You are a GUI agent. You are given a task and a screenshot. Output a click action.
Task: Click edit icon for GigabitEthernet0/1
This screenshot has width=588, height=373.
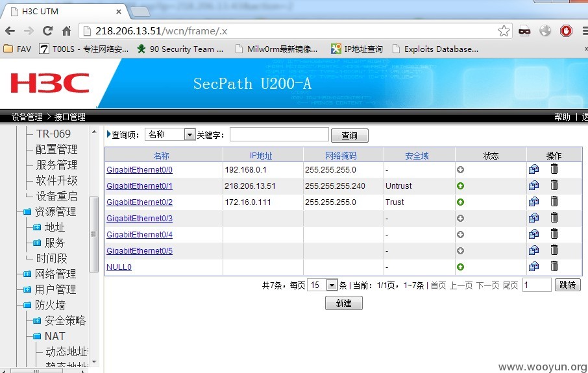(x=533, y=186)
